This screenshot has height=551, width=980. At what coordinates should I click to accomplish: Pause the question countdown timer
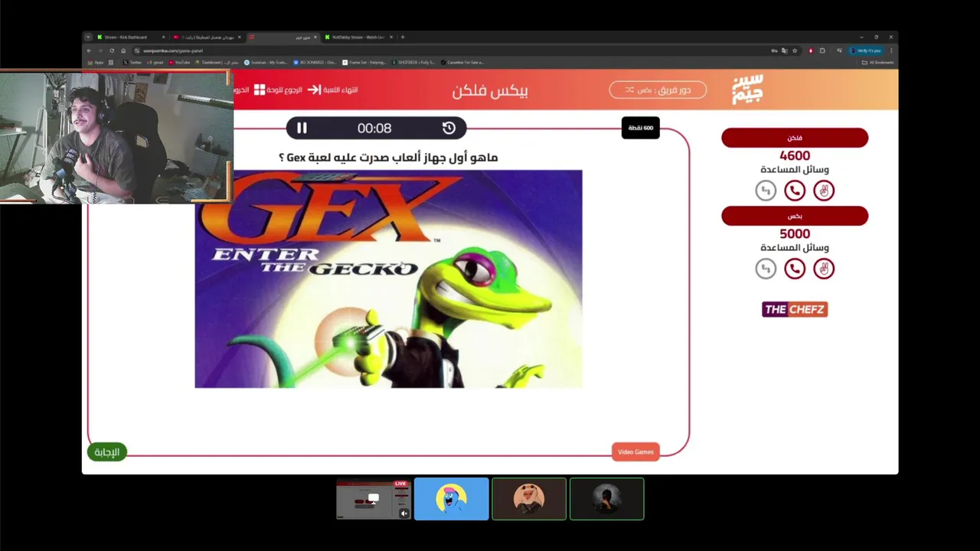point(302,129)
